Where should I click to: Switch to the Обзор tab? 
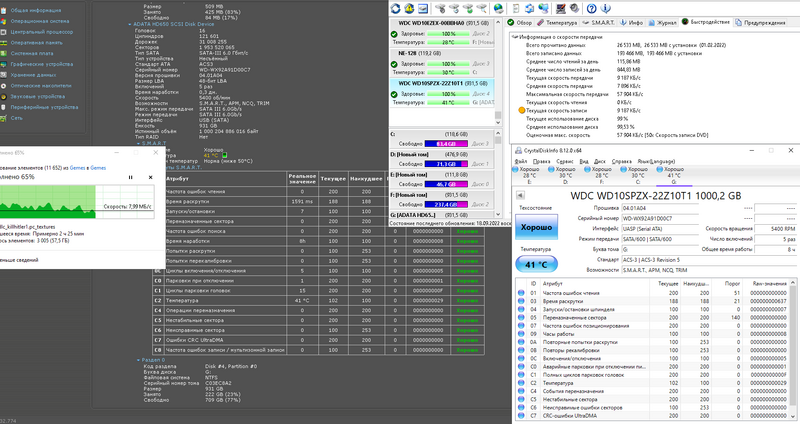(x=520, y=22)
